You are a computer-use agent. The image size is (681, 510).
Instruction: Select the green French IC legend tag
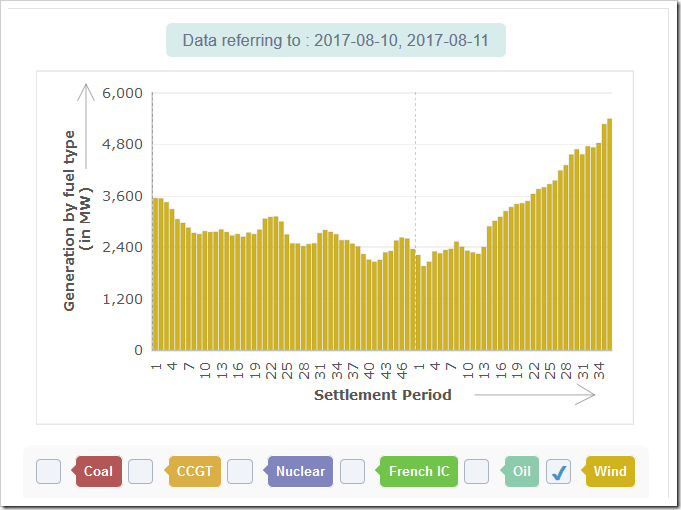coord(418,472)
